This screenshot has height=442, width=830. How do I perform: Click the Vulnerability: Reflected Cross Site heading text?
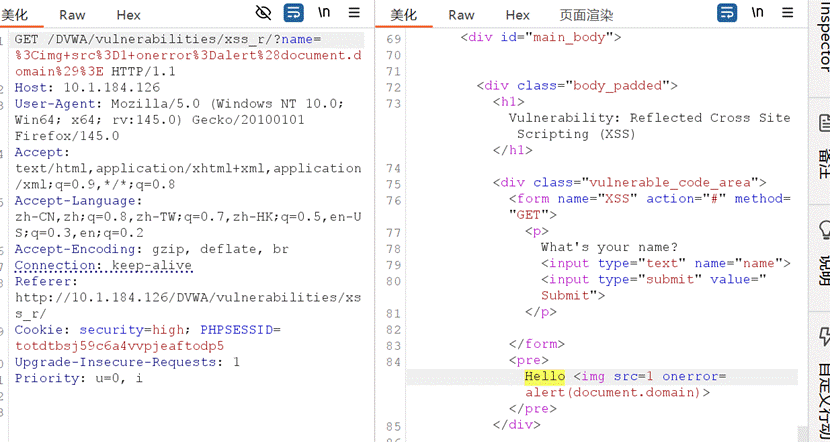[x=649, y=118]
